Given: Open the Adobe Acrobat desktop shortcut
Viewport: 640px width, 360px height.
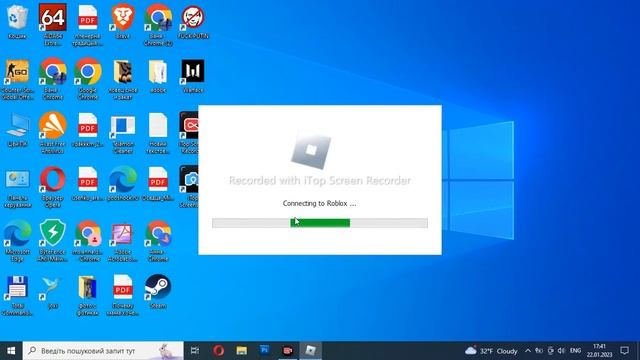Looking at the screenshot, I should tap(123, 241).
